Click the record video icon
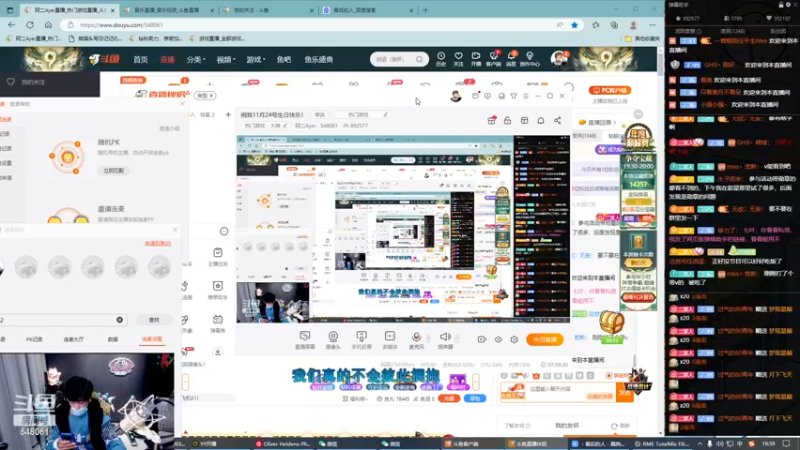The height and width of the screenshot is (450, 800). point(482,339)
